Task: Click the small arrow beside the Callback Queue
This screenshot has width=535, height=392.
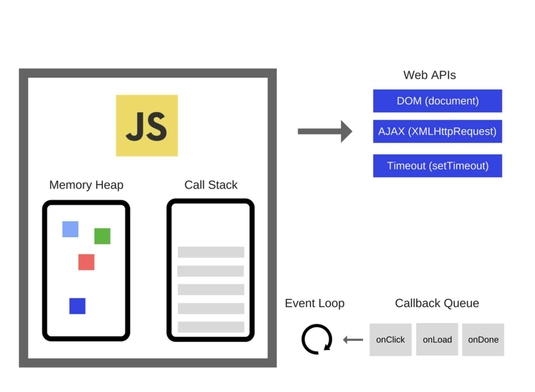Action: point(353,340)
